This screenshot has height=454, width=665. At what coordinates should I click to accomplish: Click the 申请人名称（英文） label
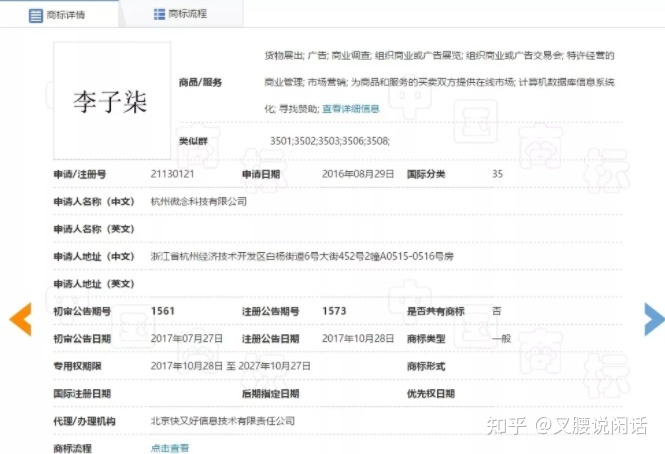point(94,229)
